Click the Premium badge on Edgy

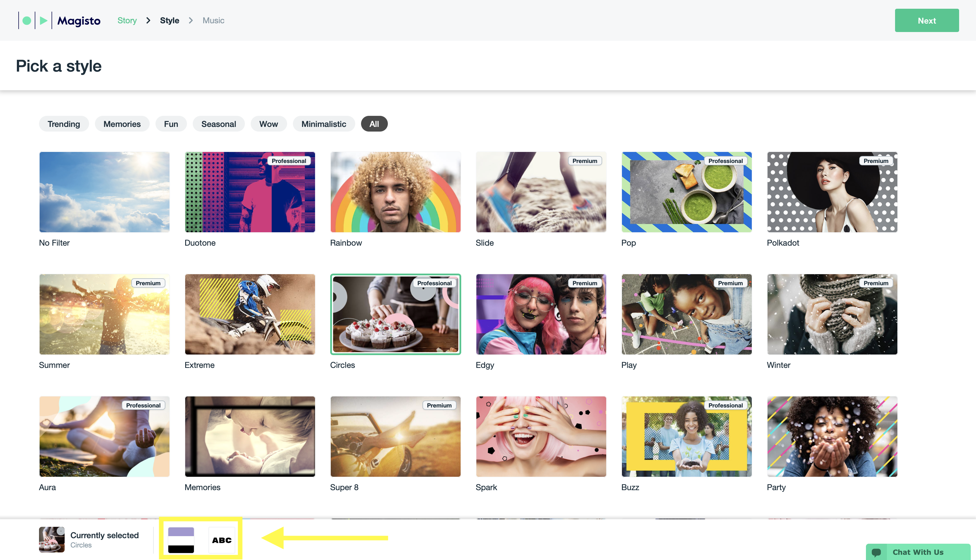click(x=585, y=283)
